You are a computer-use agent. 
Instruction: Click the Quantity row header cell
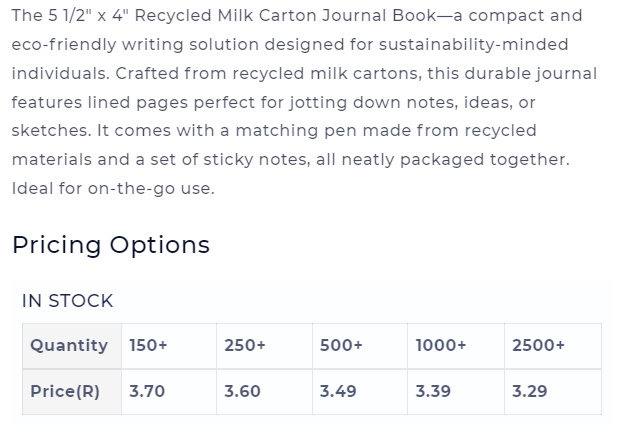pos(72,346)
